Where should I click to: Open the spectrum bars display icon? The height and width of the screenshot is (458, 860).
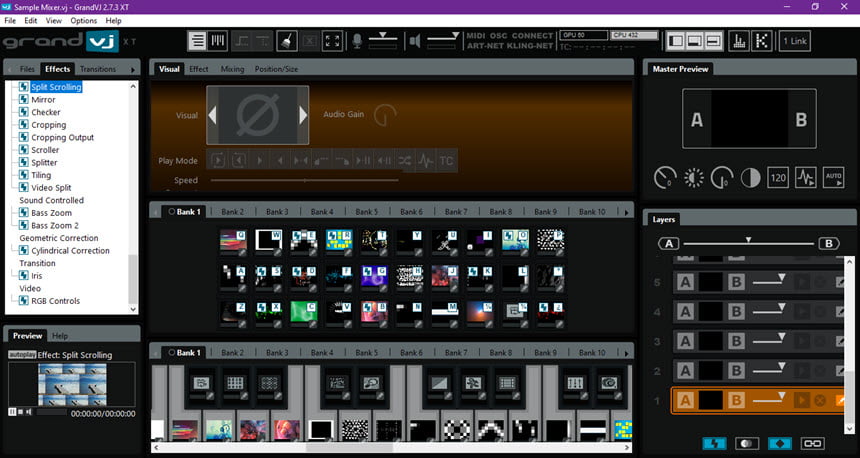tap(739, 41)
